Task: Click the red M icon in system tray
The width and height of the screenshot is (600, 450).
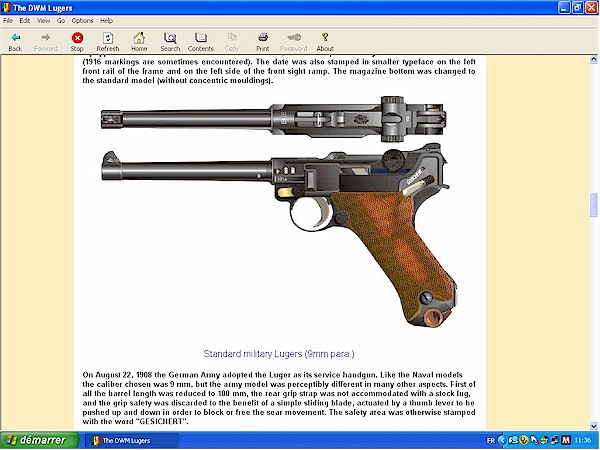Action: pyautogui.click(x=566, y=441)
